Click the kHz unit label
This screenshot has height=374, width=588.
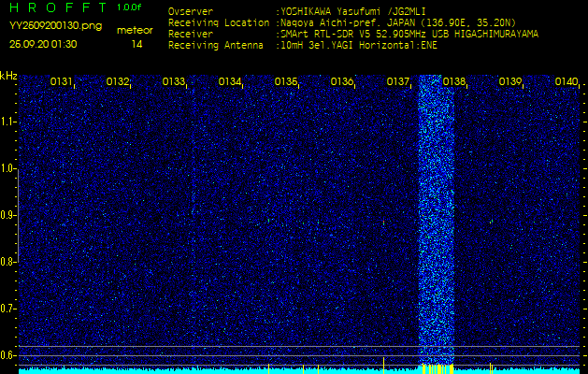(8, 76)
